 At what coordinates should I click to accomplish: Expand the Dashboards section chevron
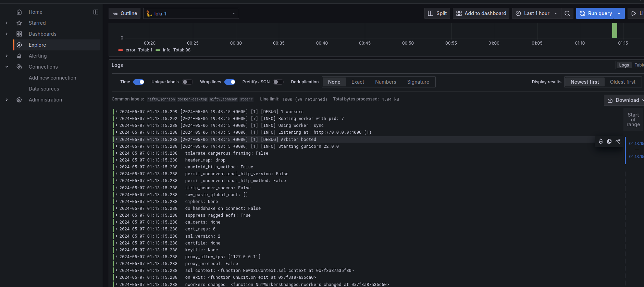7,34
